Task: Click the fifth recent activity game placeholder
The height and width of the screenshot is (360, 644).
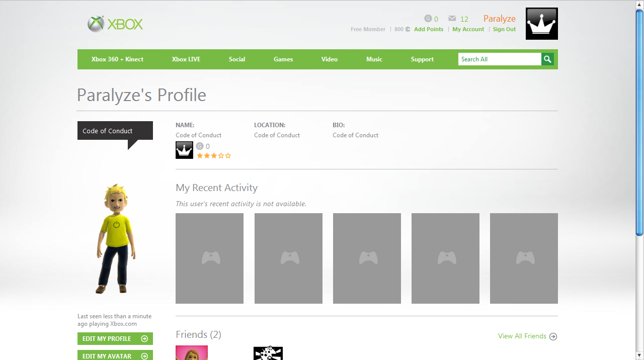Action: pyautogui.click(x=524, y=258)
